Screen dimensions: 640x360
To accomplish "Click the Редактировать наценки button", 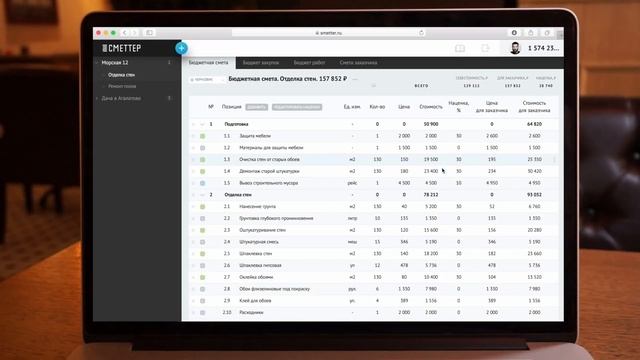I will 297,107.
